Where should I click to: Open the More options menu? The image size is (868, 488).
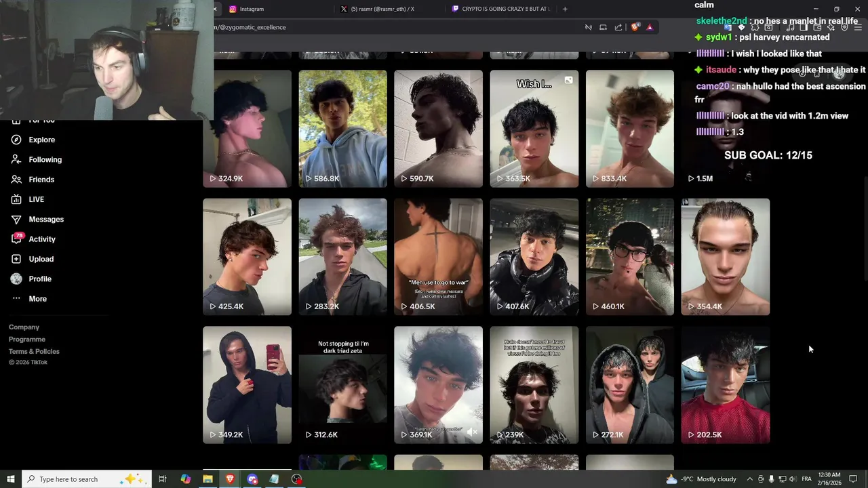click(28, 299)
